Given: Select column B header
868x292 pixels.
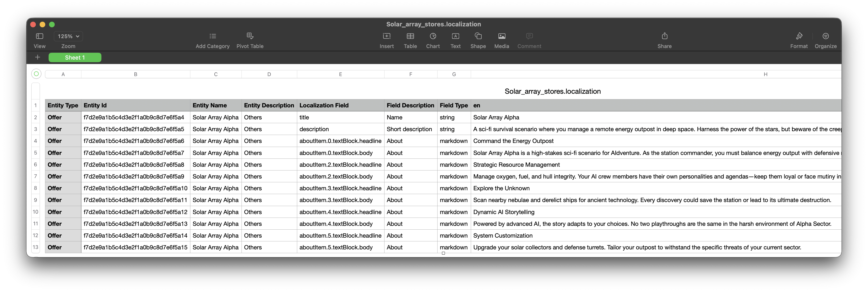Looking at the screenshot, I should pos(135,74).
